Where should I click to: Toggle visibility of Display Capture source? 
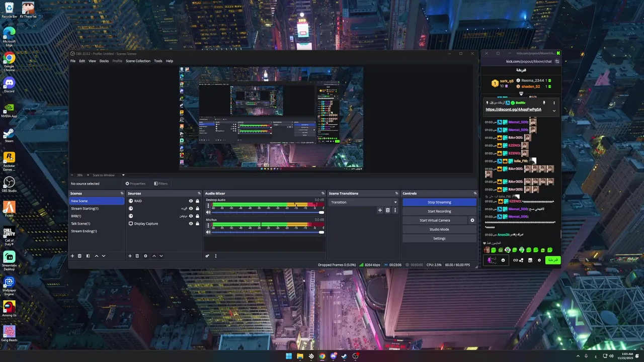point(191,224)
